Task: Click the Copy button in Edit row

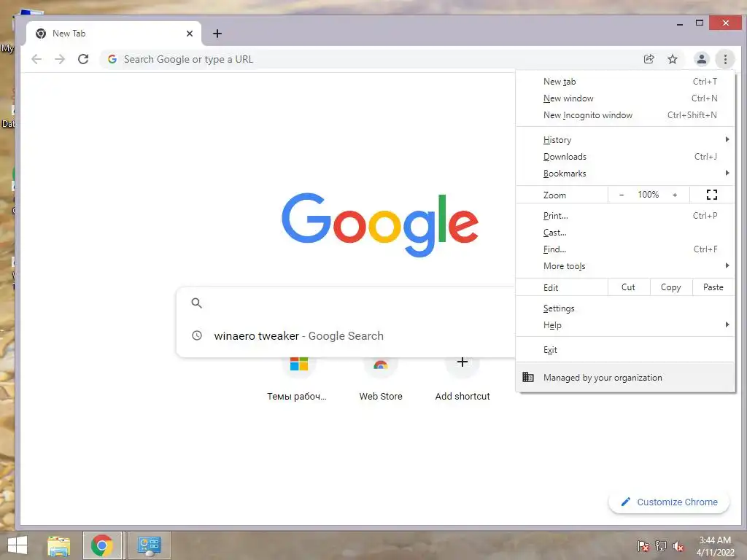Action: pyautogui.click(x=671, y=287)
